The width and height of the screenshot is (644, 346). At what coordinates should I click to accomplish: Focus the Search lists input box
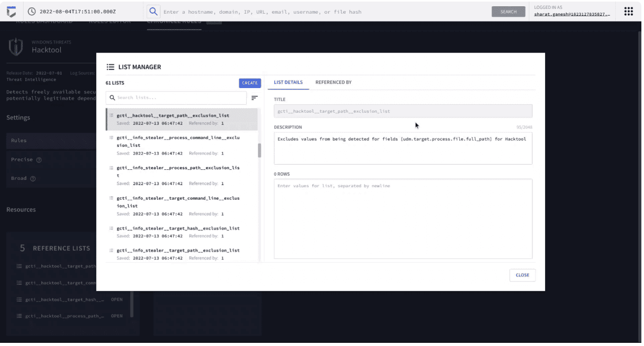[176, 98]
